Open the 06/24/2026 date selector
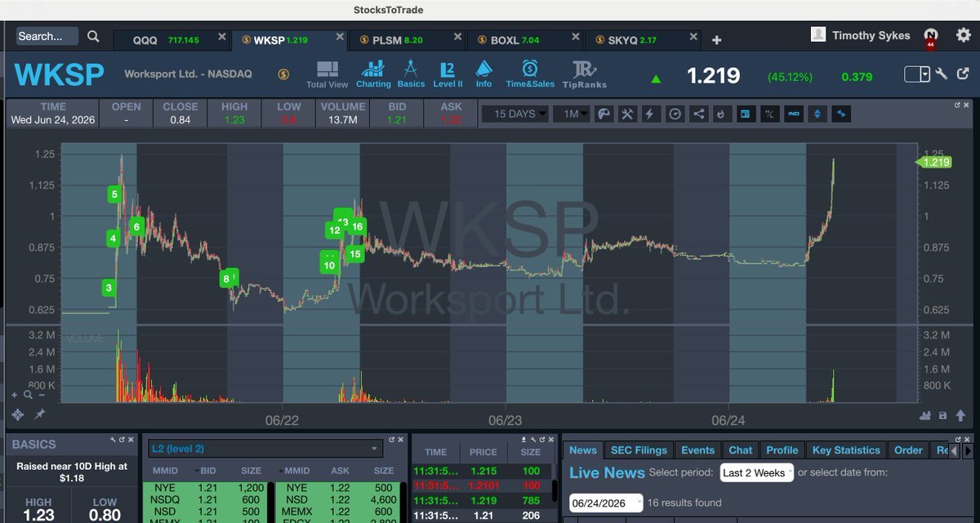The height and width of the screenshot is (523, 980). [605, 503]
